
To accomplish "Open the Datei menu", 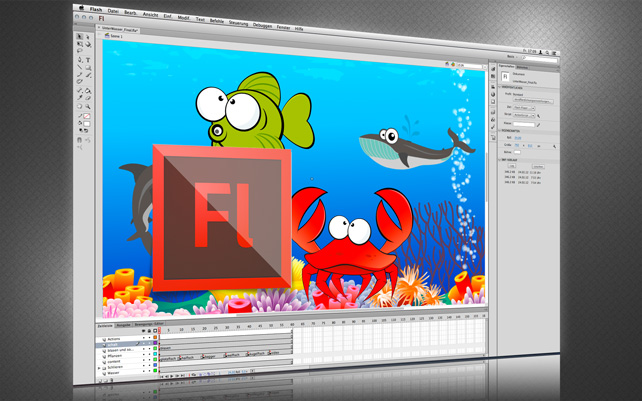I will (113, 11).
